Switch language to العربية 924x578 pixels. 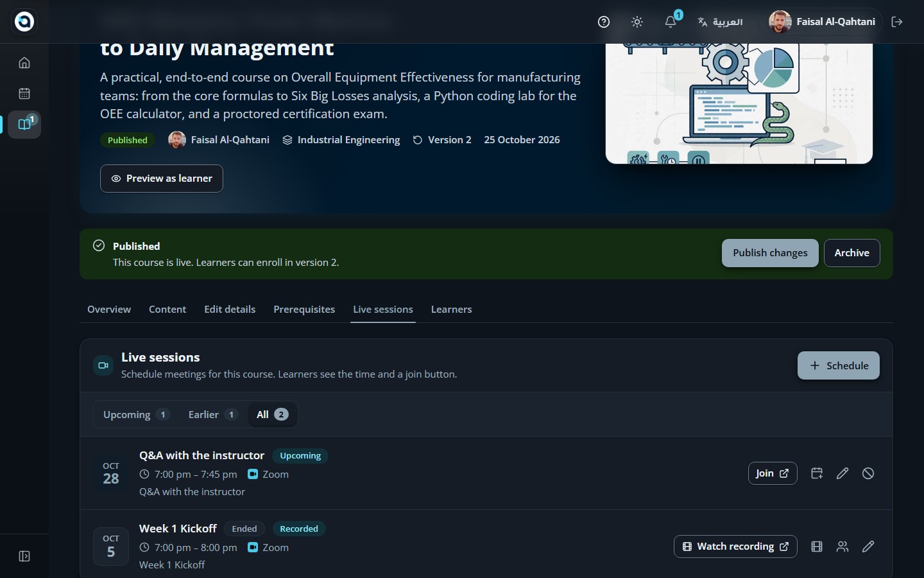pyautogui.click(x=721, y=22)
